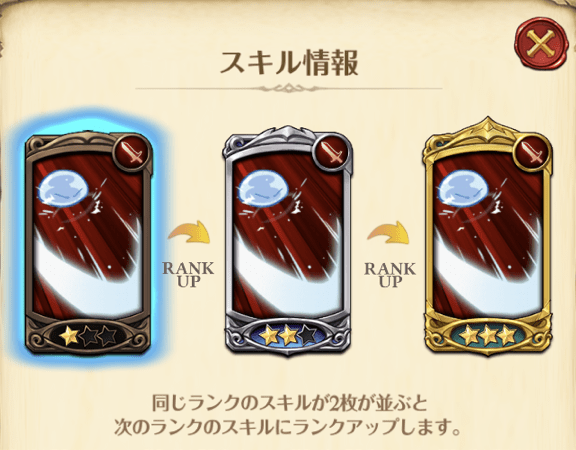
Task: Select the silver two-star skill card
Action: [x=288, y=241]
